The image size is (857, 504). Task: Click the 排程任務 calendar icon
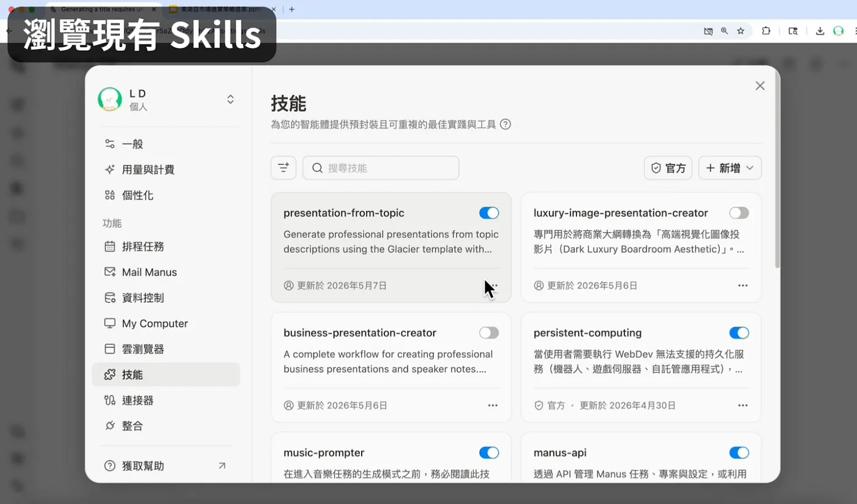(x=110, y=246)
